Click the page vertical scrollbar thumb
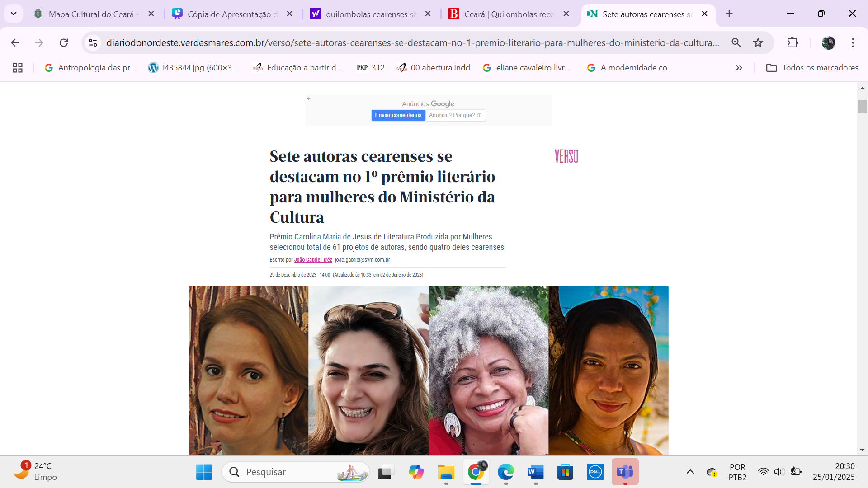868x488 pixels. pyautogui.click(x=862, y=107)
